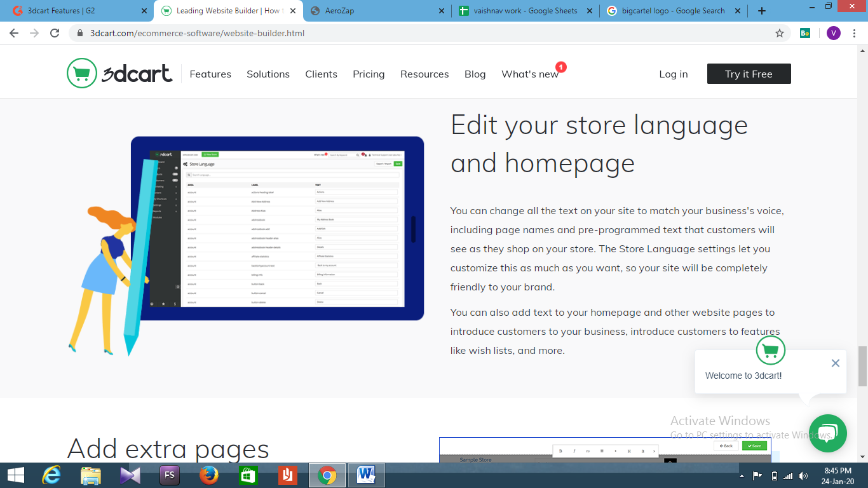Click the Add extra pages heading
Viewport: 868px width, 488px height.
[x=168, y=449]
